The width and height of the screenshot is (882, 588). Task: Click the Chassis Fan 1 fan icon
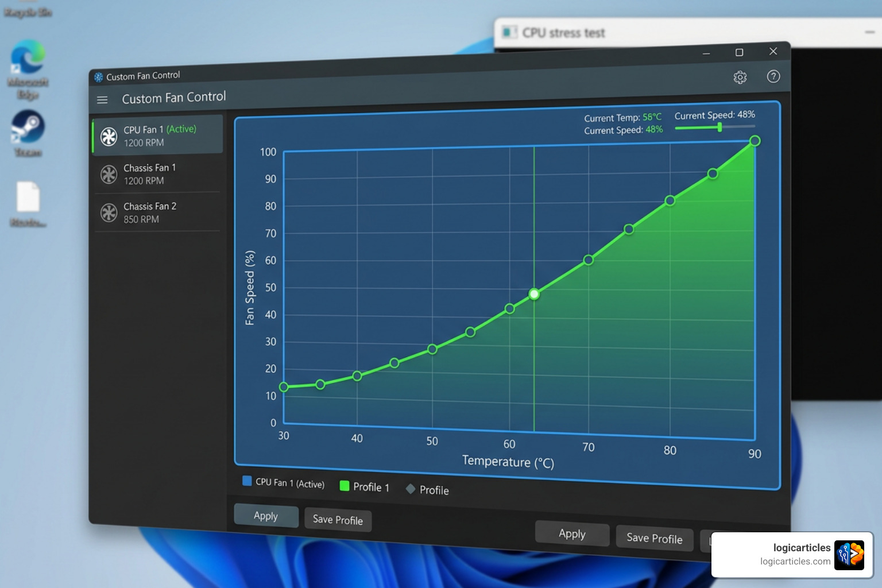point(109,174)
